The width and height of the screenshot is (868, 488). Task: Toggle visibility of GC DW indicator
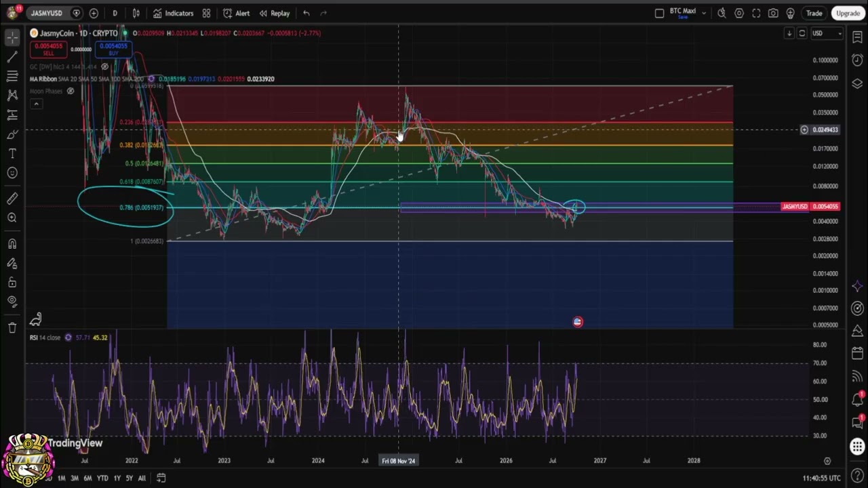click(105, 66)
